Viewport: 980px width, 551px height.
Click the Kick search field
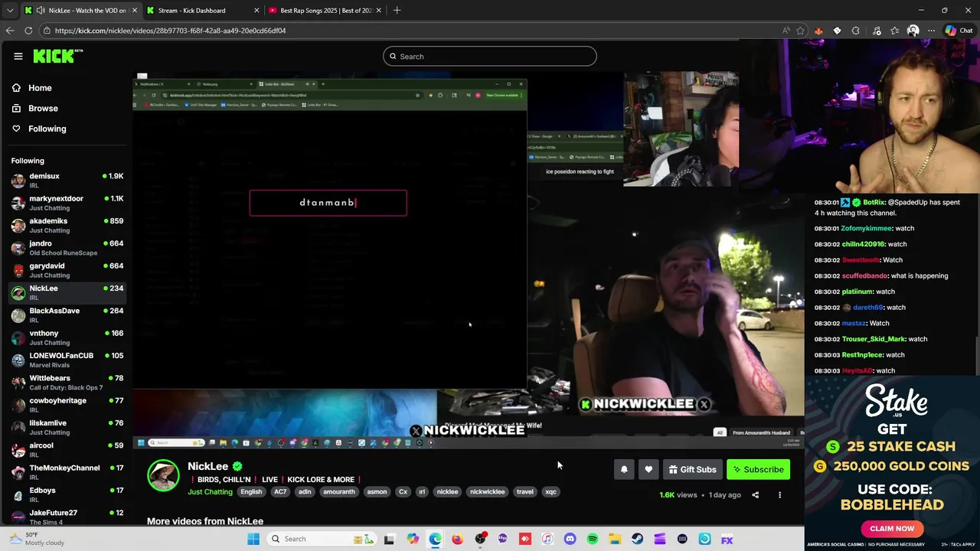point(490,56)
